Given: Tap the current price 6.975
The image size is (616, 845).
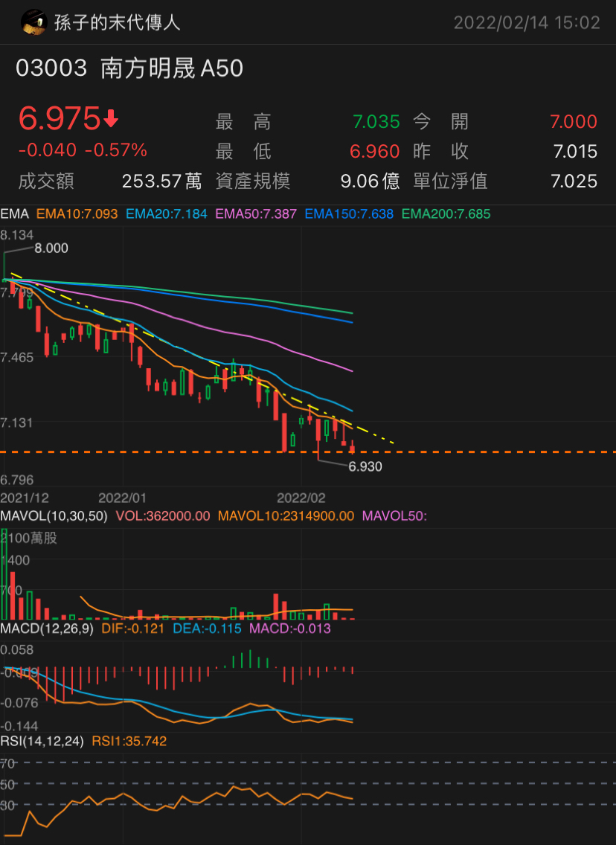Looking at the screenshot, I should point(60,118).
